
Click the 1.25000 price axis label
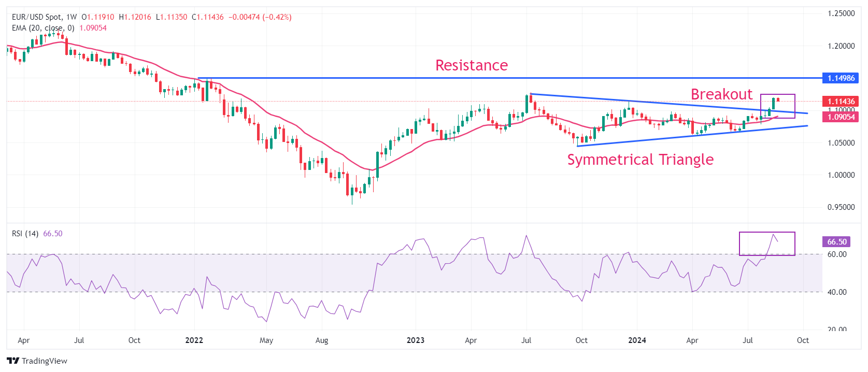841,13
